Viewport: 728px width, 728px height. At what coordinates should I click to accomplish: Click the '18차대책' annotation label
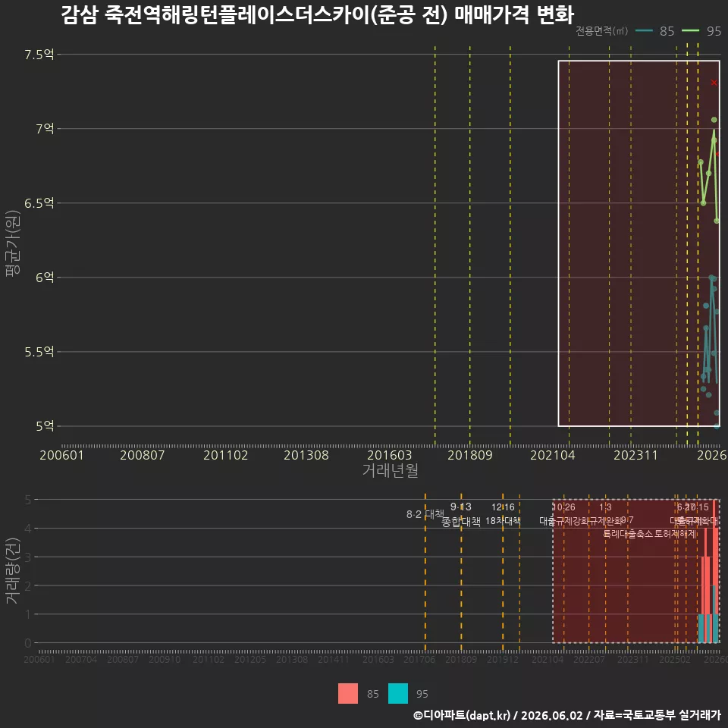pyautogui.click(x=503, y=521)
